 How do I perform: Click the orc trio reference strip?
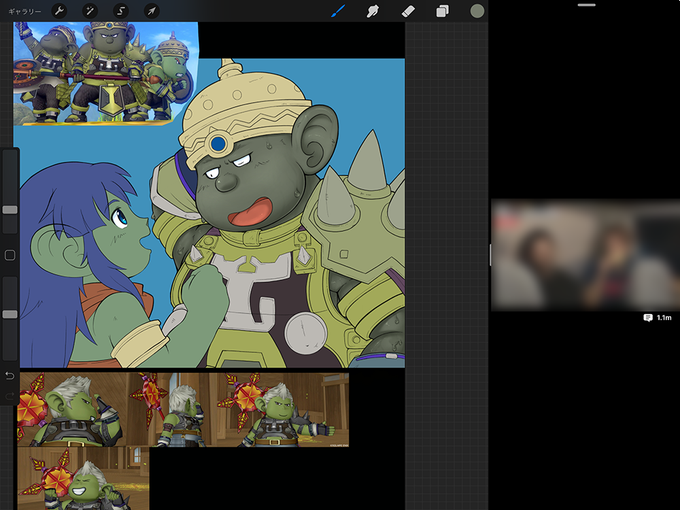[x=183, y=409]
